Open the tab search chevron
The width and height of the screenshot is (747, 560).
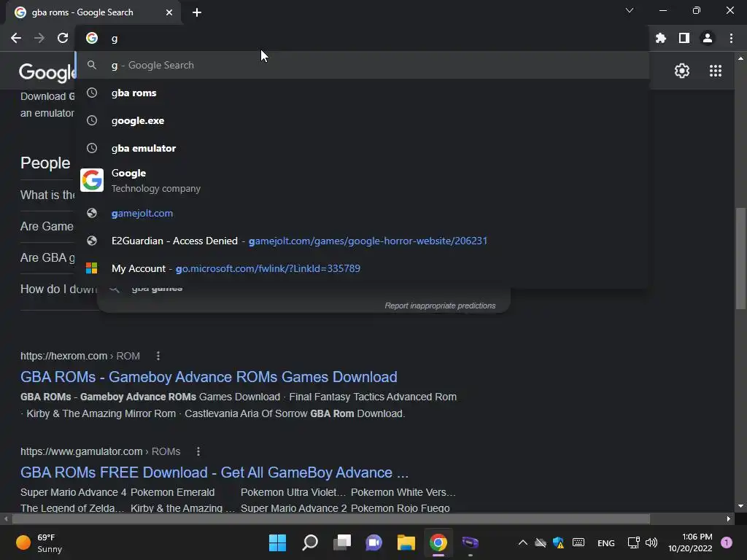pyautogui.click(x=630, y=10)
